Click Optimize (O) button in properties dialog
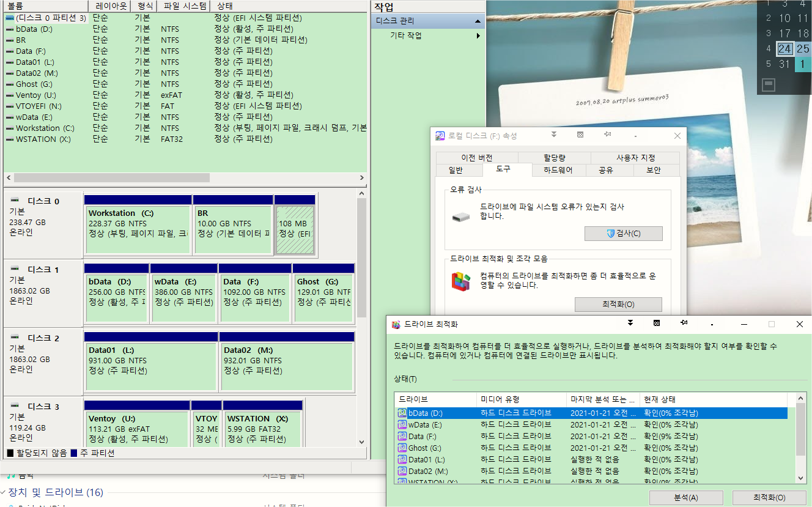The height and width of the screenshot is (507, 812). (618, 304)
